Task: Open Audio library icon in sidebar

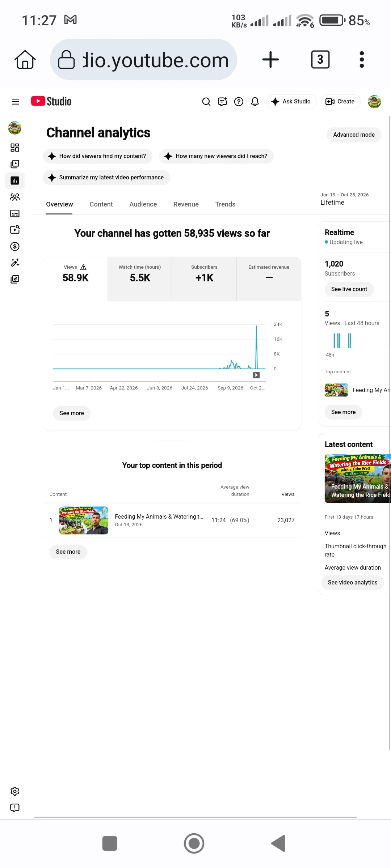Action: (15, 279)
